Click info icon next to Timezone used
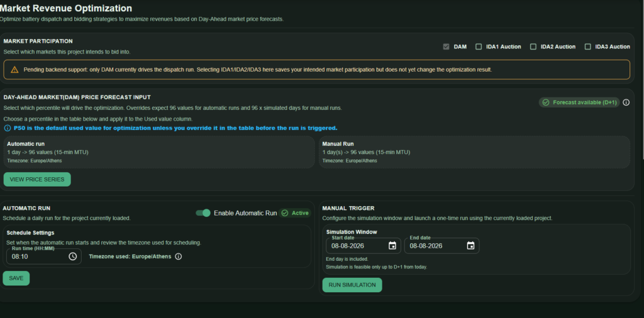The height and width of the screenshot is (318, 644). coord(178,256)
